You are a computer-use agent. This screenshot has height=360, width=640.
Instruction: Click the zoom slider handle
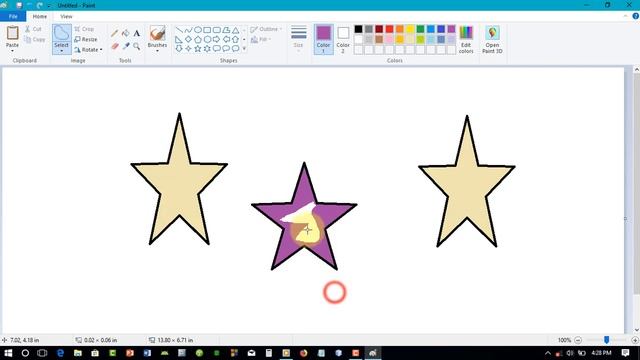[x=607, y=340]
